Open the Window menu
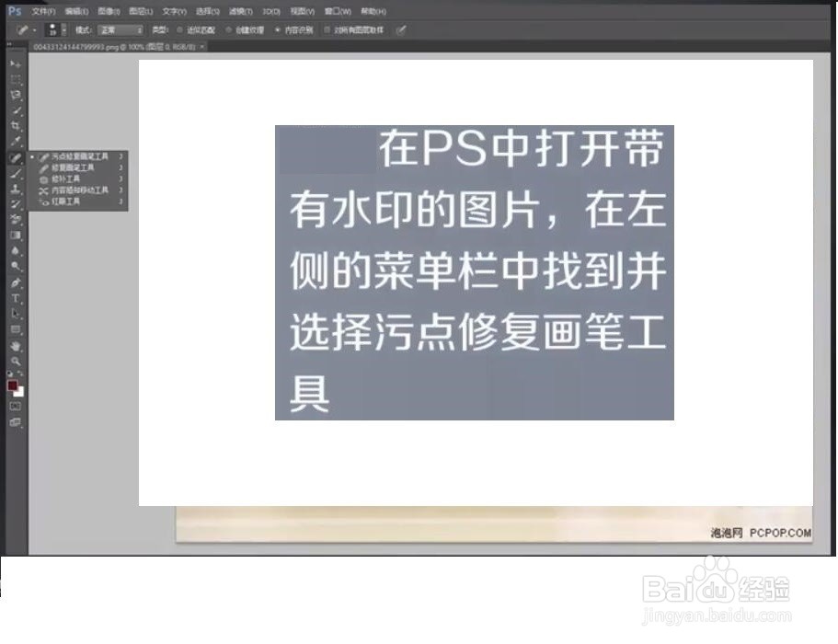This screenshot has width=838, height=644. point(334,10)
